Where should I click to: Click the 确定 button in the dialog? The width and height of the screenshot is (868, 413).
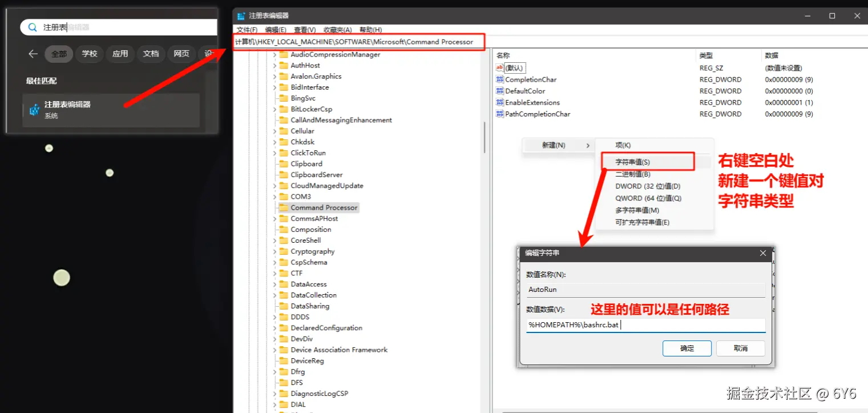coord(687,348)
